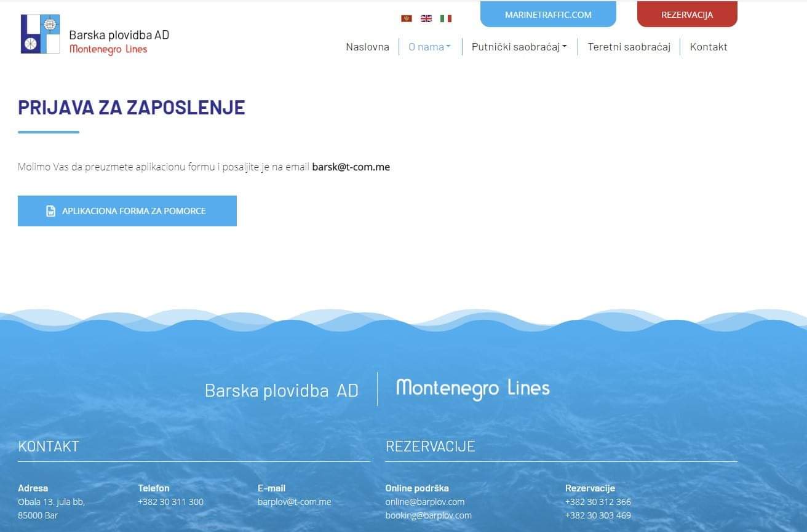Switch language via the Italian flag

pos(446,18)
